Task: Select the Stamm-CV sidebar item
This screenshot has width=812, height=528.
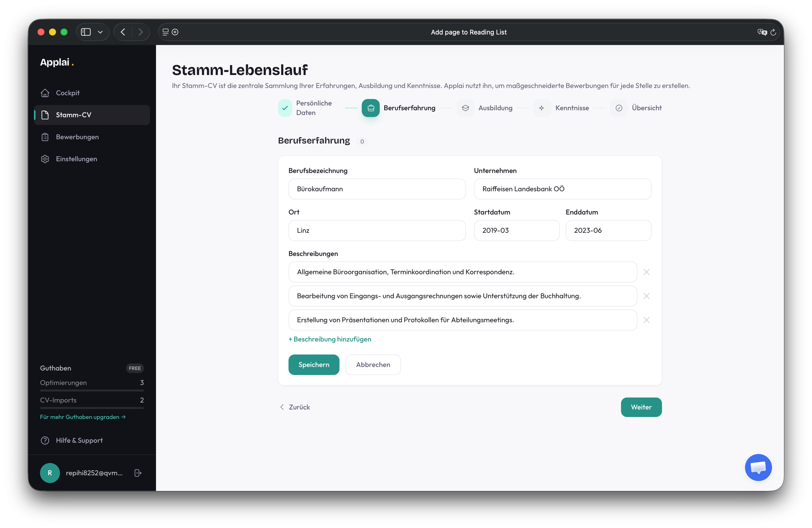Action: pyautogui.click(x=92, y=115)
